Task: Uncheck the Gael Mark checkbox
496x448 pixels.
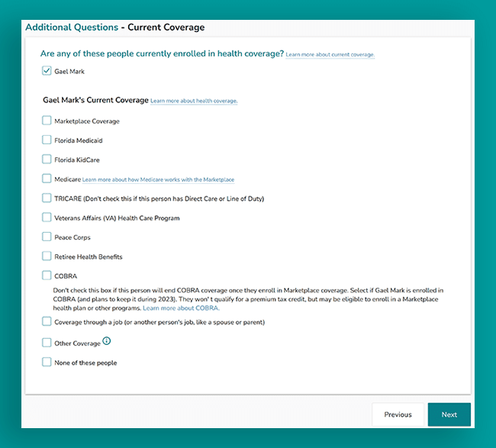Action: (x=47, y=70)
